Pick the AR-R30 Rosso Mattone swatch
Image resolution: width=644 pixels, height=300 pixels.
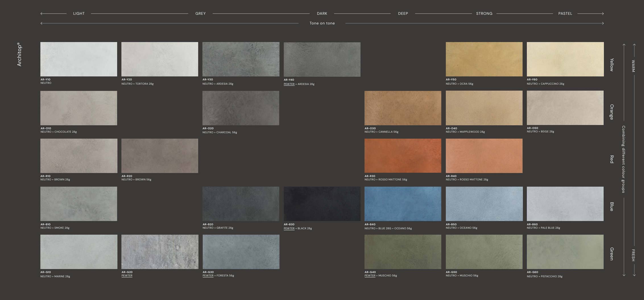click(x=403, y=156)
